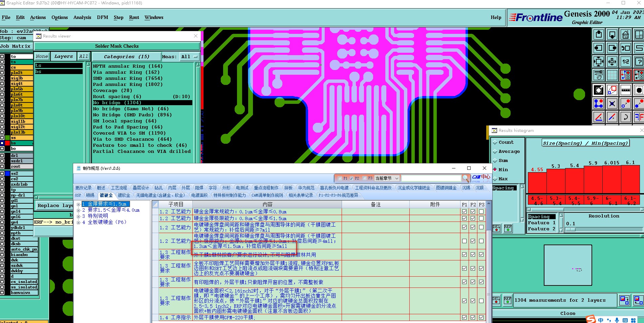This screenshot has height=323, width=644.
Task: Click the Job Matrix button
Action: point(16,46)
